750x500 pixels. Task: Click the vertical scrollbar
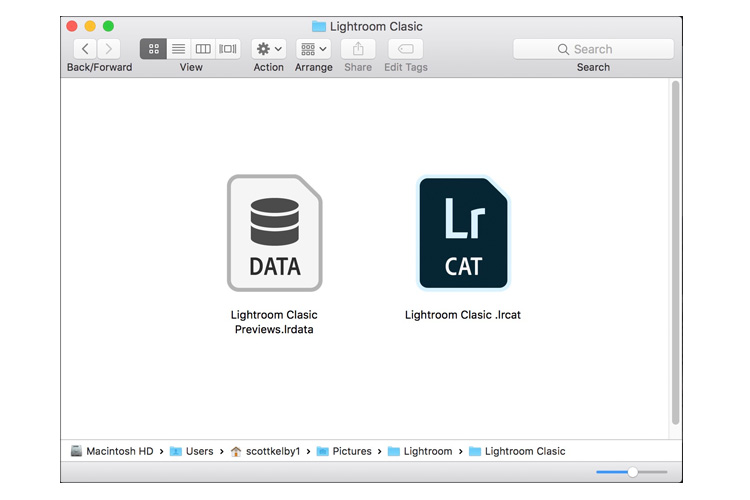tap(675, 253)
